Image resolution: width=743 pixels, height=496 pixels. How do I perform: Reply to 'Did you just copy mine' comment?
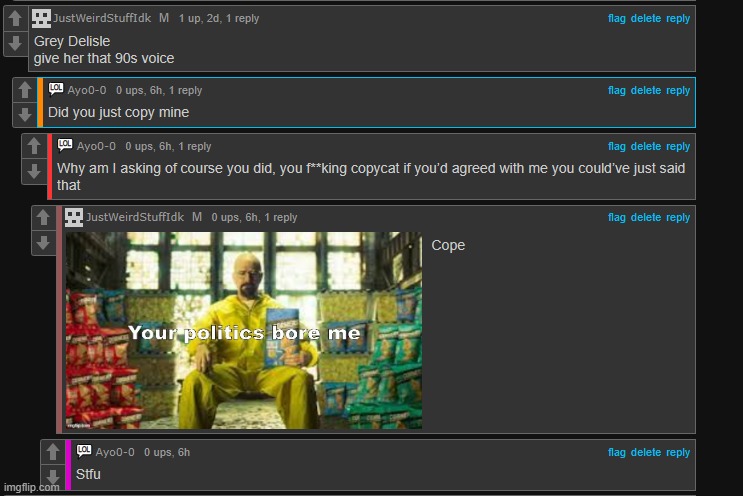click(x=678, y=90)
